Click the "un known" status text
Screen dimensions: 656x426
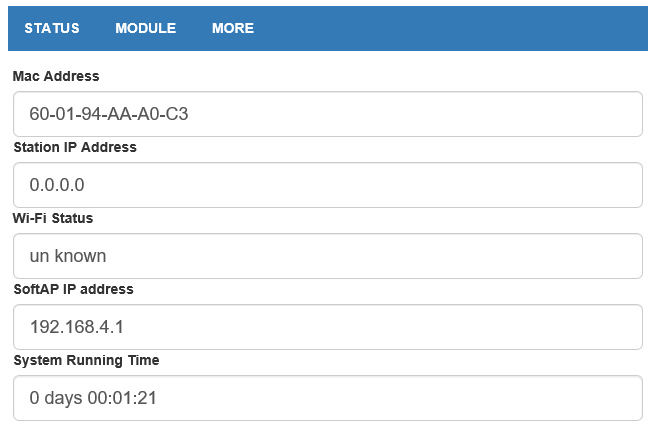coord(68,256)
